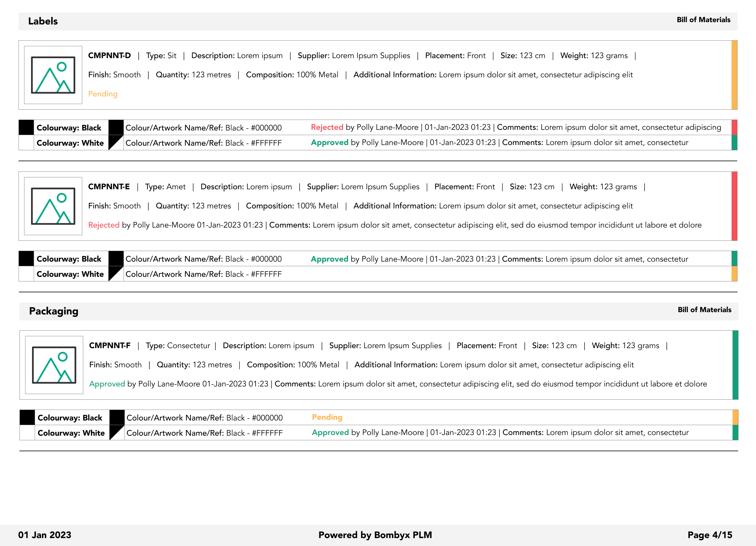Click the black colourway swatch under CMPNNT-D
This screenshot has height=546, width=756.
[x=26, y=127]
